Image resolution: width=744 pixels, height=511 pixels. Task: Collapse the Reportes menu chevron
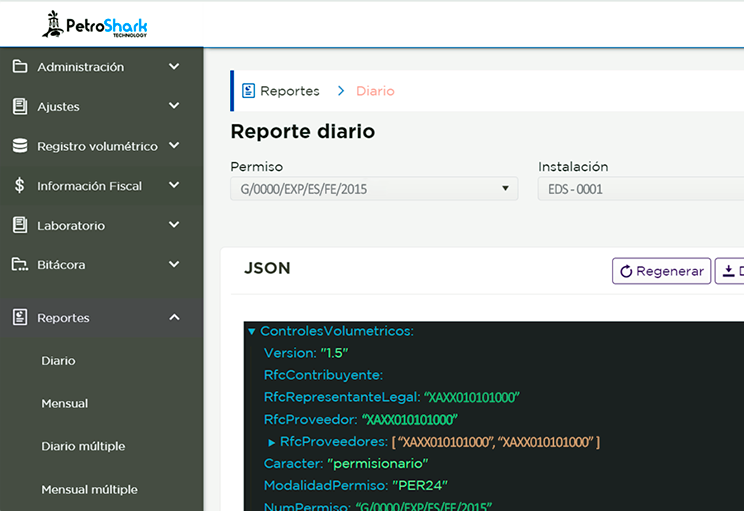tap(174, 318)
